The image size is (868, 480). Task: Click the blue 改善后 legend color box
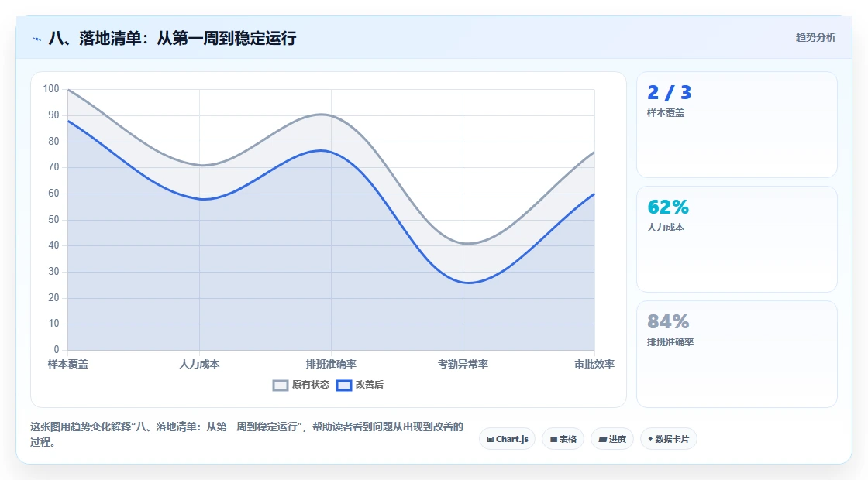tap(344, 386)
